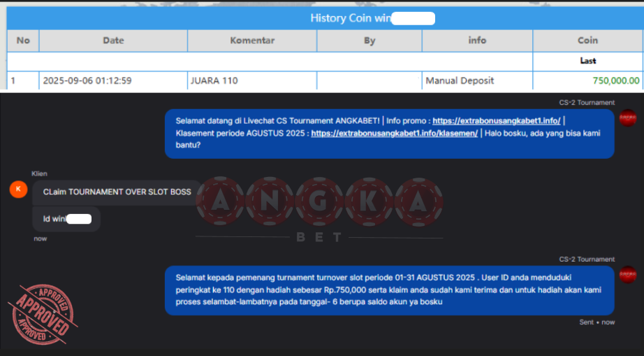The image size is (644, 356).
Task: Click the 2025-09-06 01:12:59 date cell
Action: pos(113,80)
